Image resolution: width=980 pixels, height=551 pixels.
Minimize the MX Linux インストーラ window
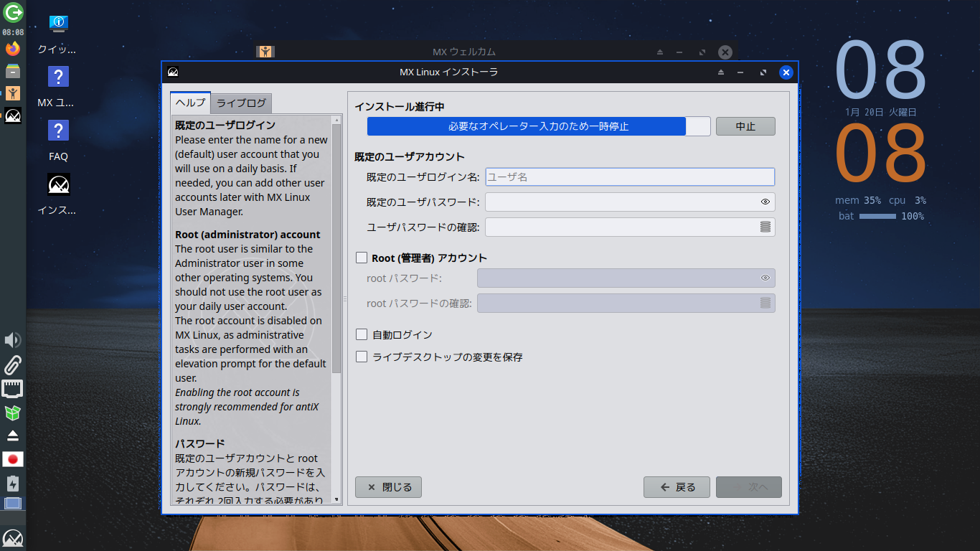(x=741, y=72)
